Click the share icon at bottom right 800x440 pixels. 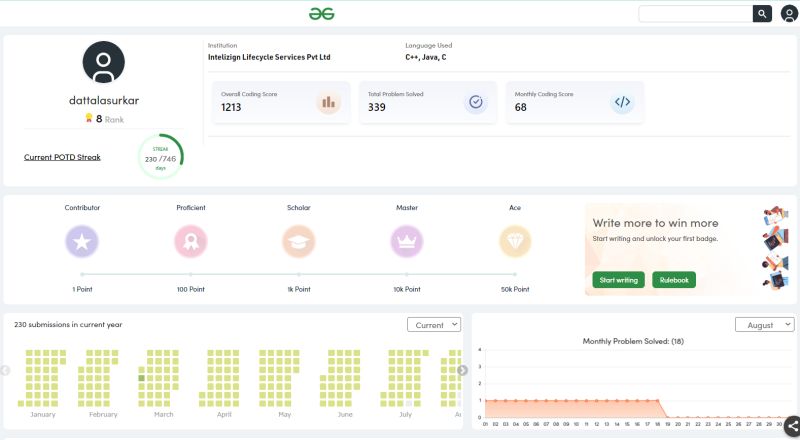click(x=792, y=426)
